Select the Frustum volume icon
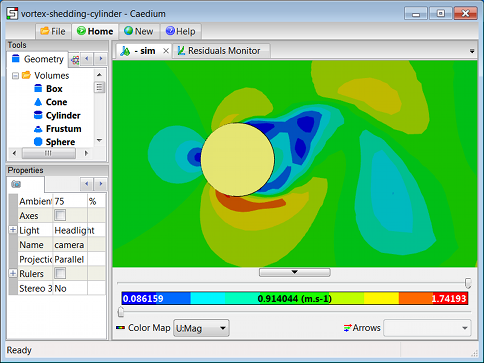Viewport: 484px width, 363px height. coord(38,129)
